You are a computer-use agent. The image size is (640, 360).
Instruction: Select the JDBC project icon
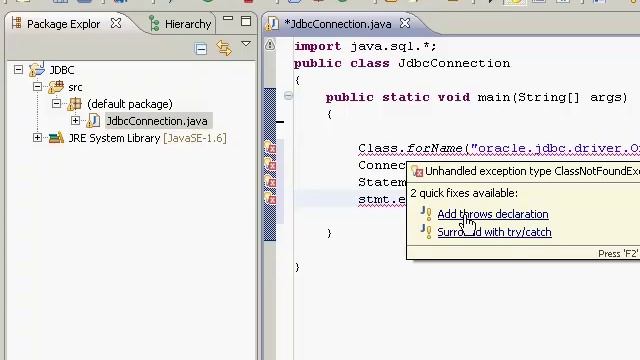coord(37,69)
